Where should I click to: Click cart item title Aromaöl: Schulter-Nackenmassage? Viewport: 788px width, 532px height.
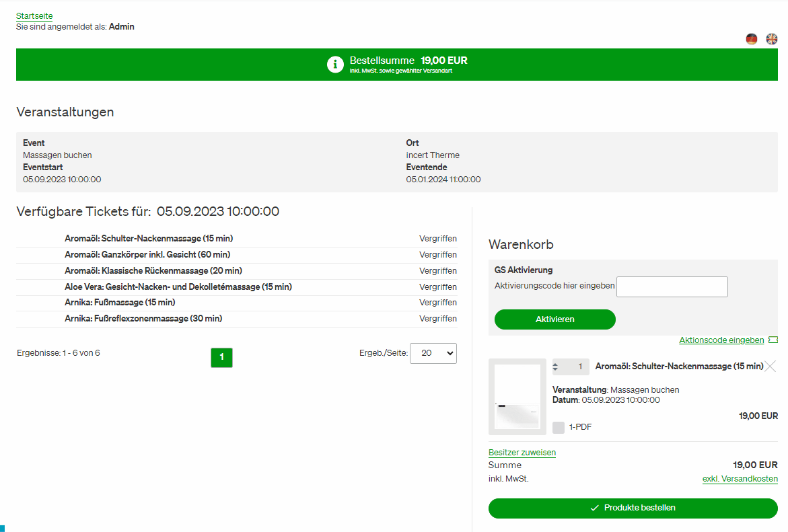point(679,367)
